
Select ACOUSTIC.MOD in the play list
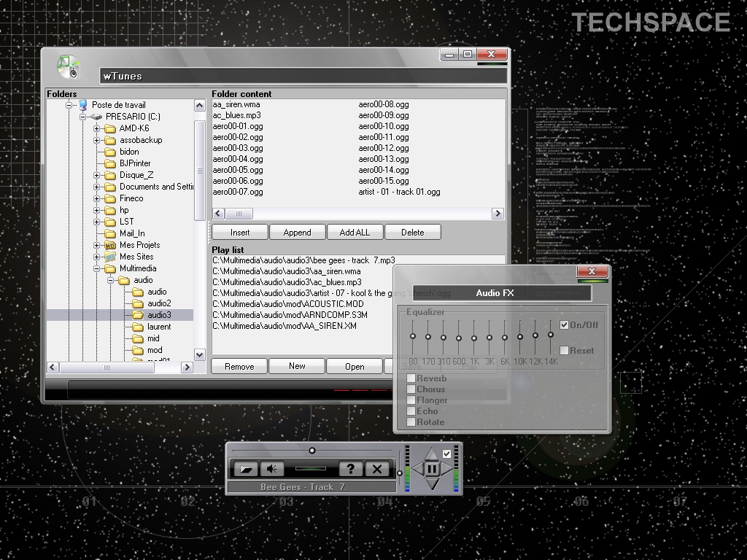pos(287,304)
